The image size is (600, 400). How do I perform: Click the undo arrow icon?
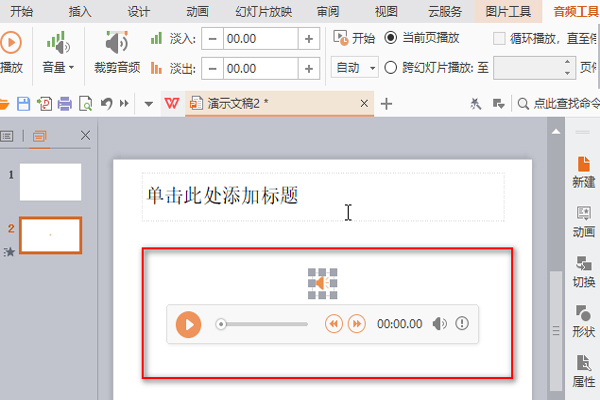pyautogui.click(x=106, y=104)
